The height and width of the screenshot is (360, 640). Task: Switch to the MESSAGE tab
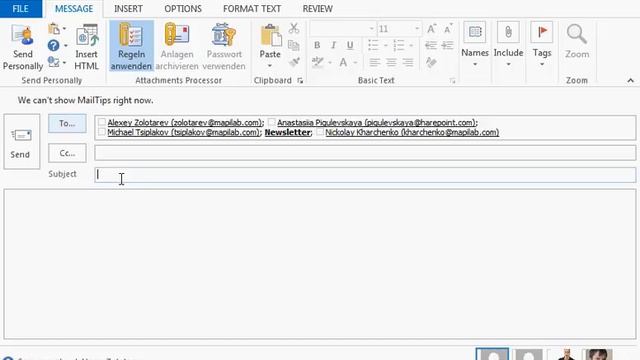[x=74, y=9]
